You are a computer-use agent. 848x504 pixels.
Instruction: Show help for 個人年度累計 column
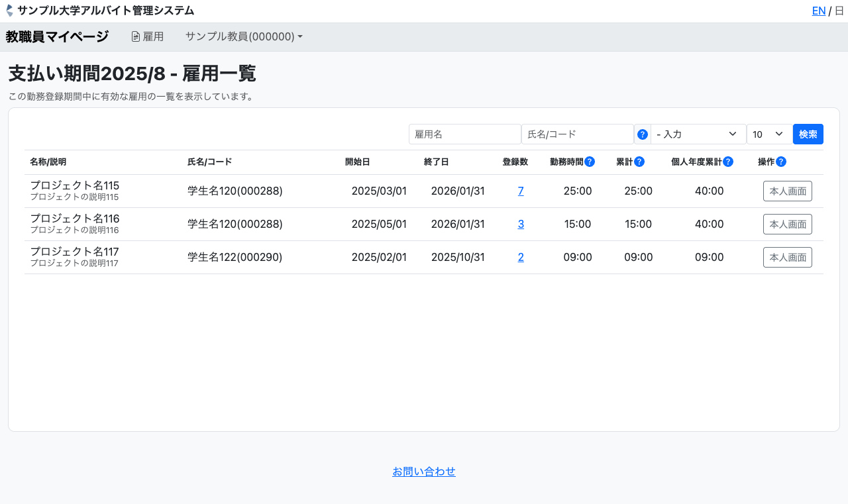(x=728, y=162)
